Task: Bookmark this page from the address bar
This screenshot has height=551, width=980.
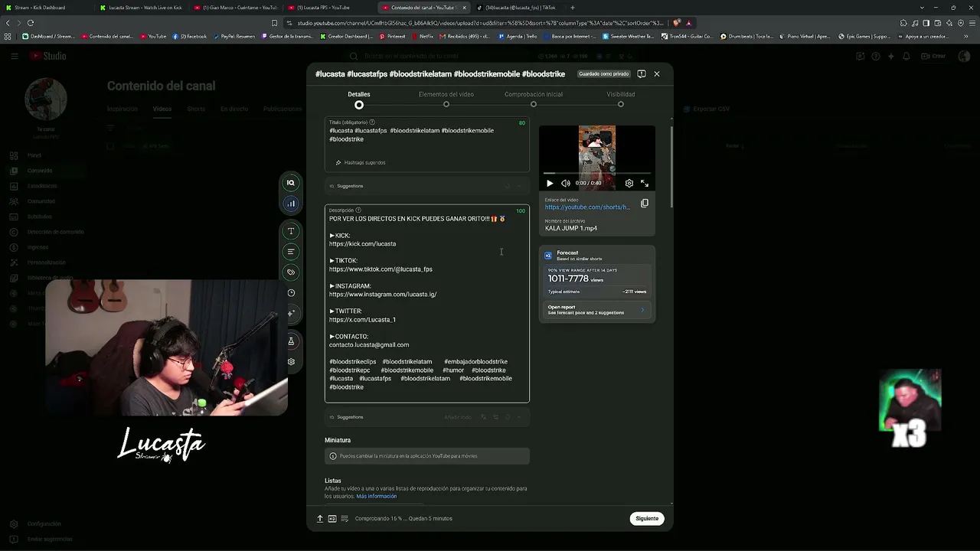Action: 274,23
